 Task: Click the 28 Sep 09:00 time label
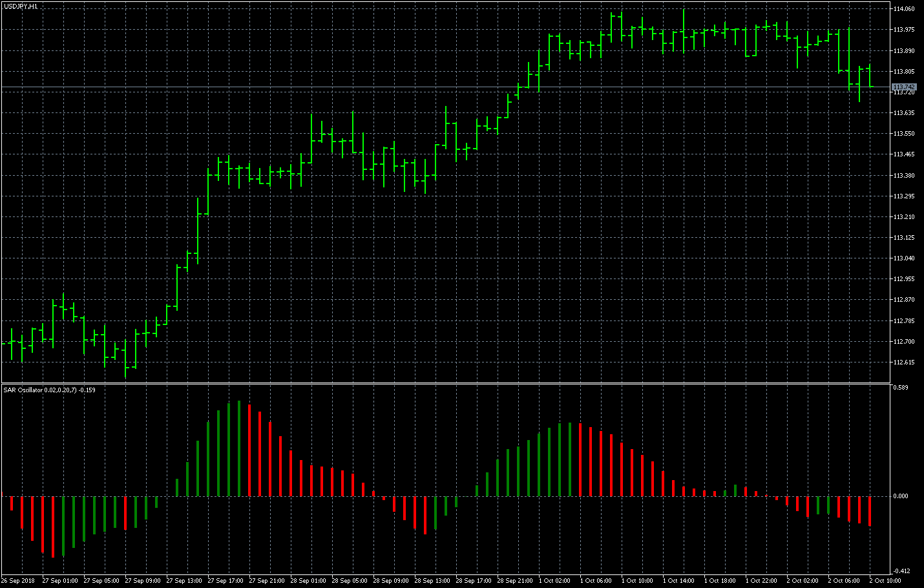[x=391, y=581]
